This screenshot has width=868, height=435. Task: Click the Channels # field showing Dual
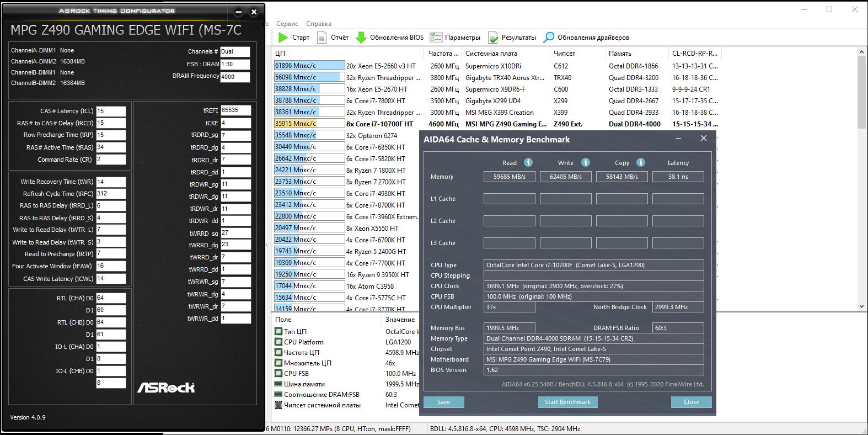tap(235, 52)
